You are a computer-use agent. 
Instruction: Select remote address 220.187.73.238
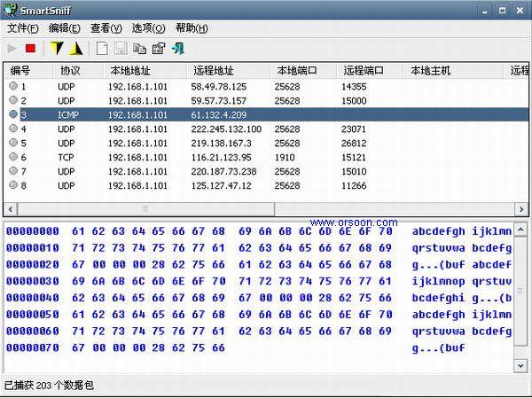coord(223,171)
